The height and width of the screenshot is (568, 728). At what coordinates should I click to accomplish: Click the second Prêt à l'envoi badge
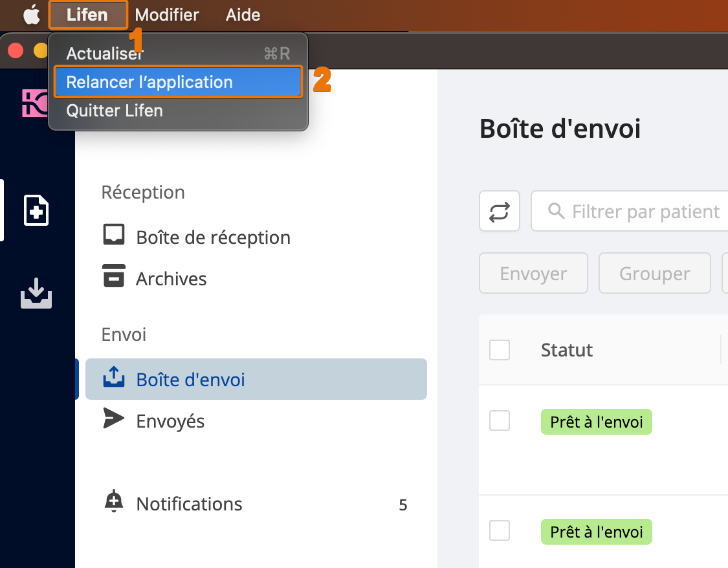pos(597,532)
